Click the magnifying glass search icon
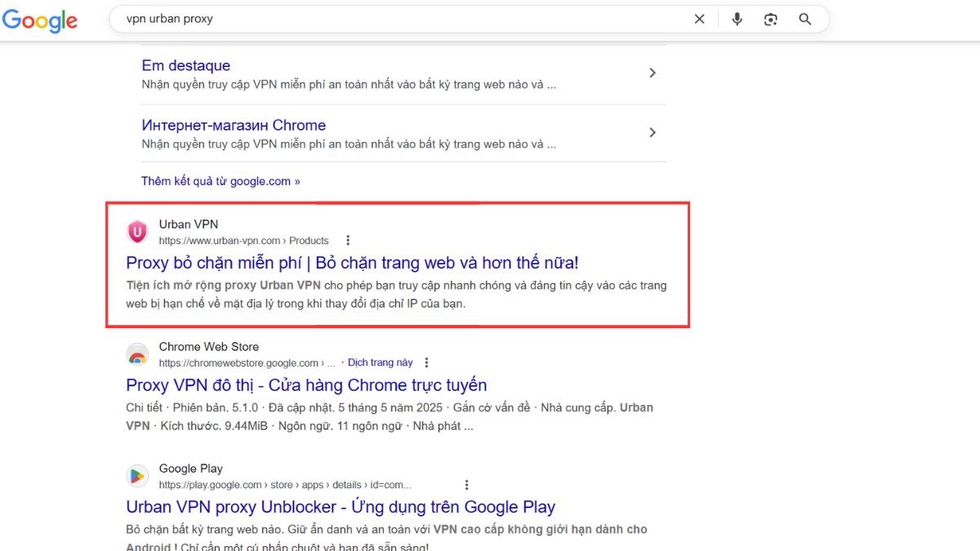The height and width of the screenshot is (551, 980). [805, 19]
